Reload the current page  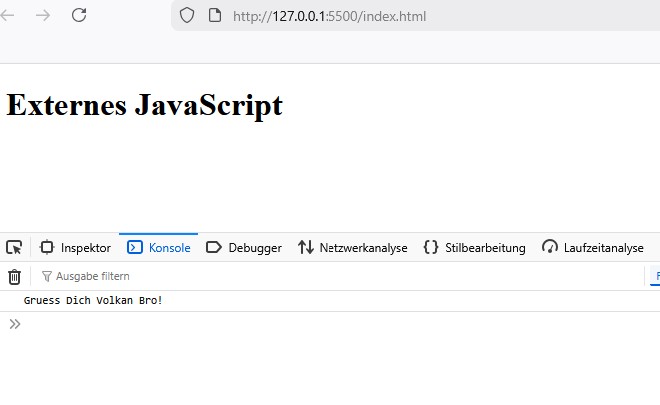(79, 15)
